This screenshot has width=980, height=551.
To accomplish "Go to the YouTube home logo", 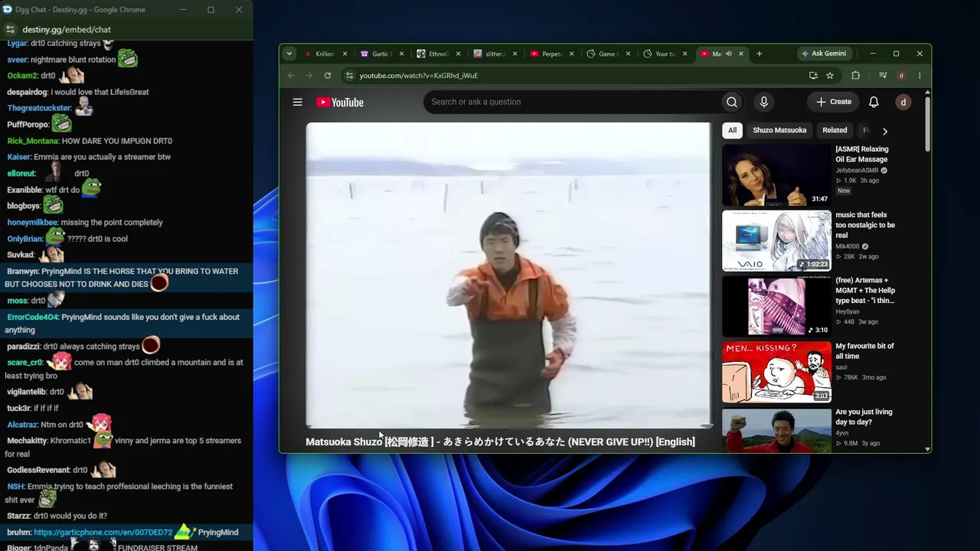I will [340, 103].
